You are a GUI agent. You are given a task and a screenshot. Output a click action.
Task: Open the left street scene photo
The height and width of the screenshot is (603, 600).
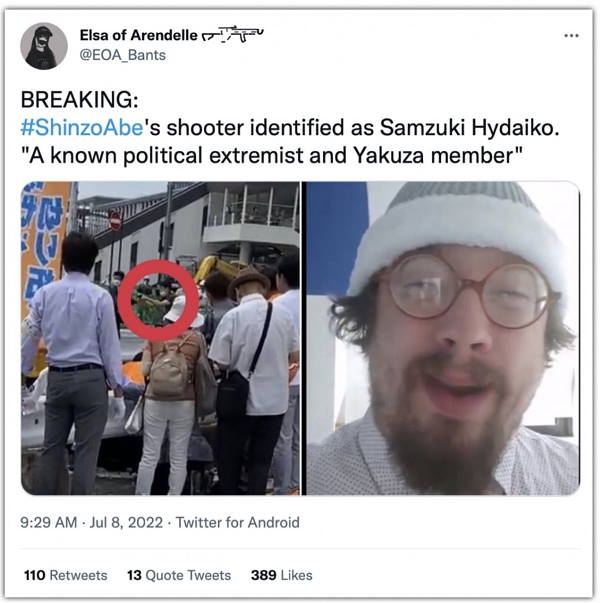(160, 338)
